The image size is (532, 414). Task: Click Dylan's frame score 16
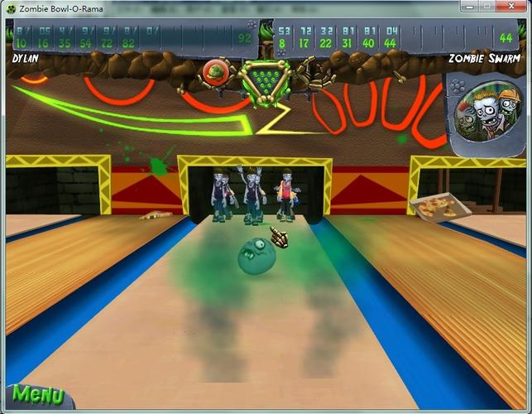coord(43,44)
